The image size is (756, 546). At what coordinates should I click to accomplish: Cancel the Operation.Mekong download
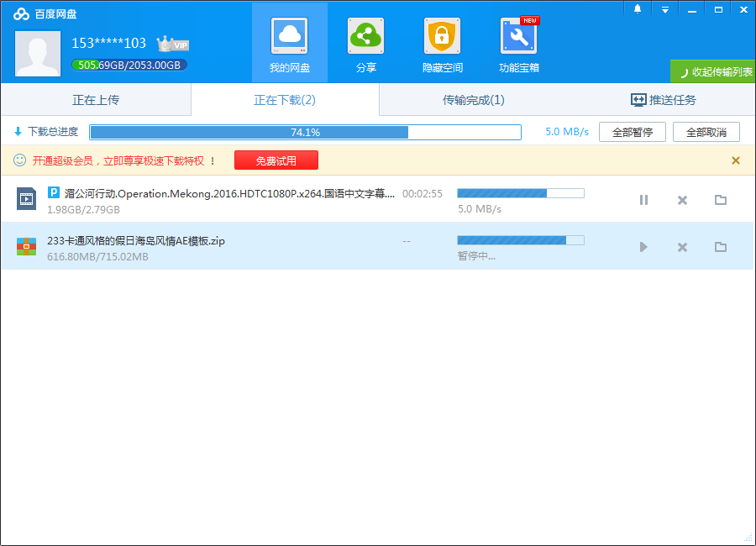click(x=682, y=200)
